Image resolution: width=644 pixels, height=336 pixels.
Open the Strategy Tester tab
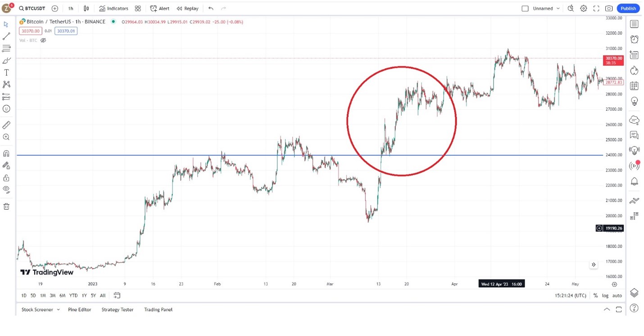pos(118,309)
